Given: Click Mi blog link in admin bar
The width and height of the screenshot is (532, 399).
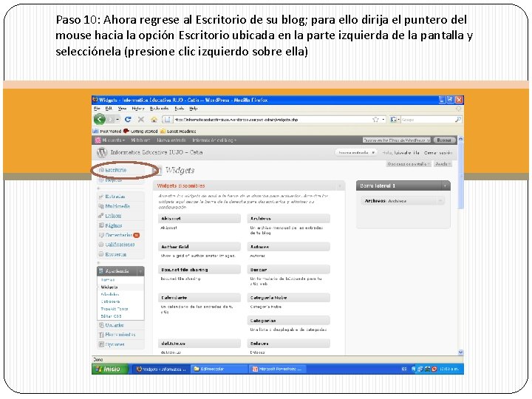Looking at the screenshot, I should 140,140.
